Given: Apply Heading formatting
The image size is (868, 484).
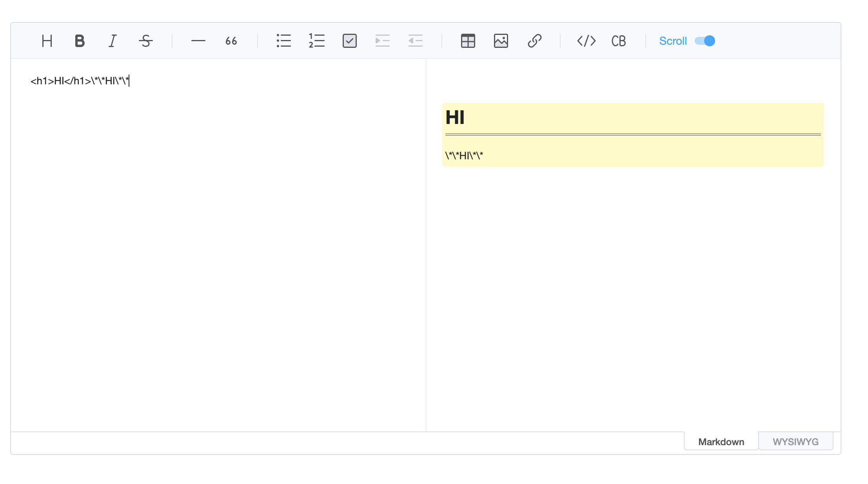Looking at the screenshot, I should 46,41.
